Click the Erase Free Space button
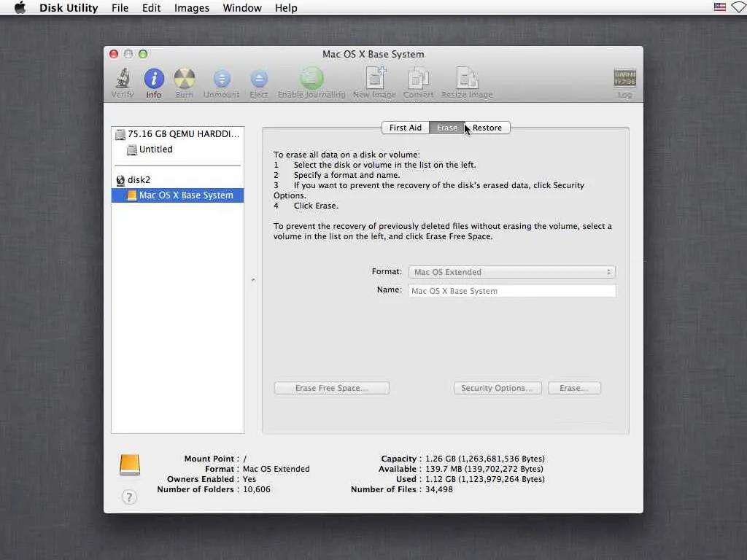The height and width of the screenshot is (560, 747). pos(332,388)
